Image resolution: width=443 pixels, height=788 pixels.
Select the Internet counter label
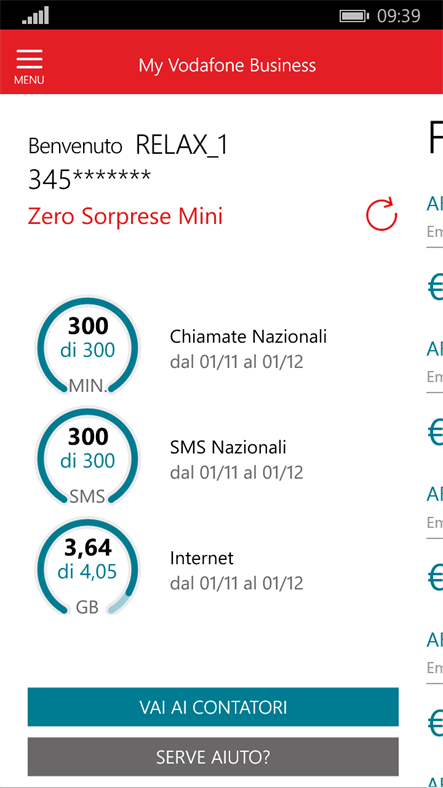point(202,558)
